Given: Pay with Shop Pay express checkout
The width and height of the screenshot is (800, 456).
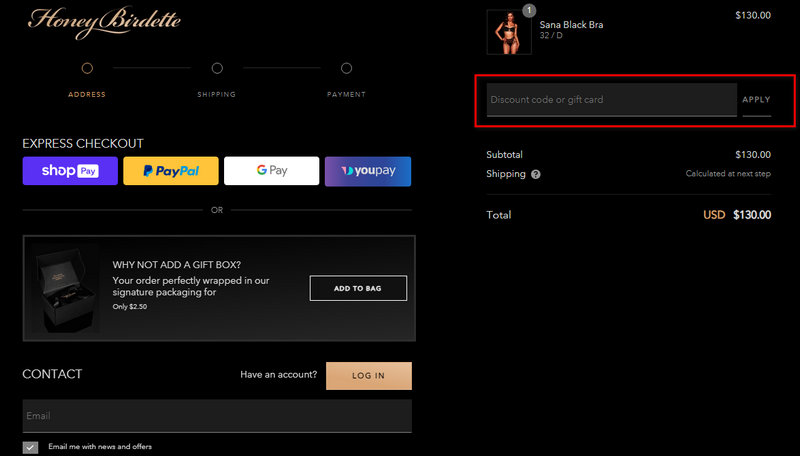Looking at the screenshot, I should tap(70, 171).
